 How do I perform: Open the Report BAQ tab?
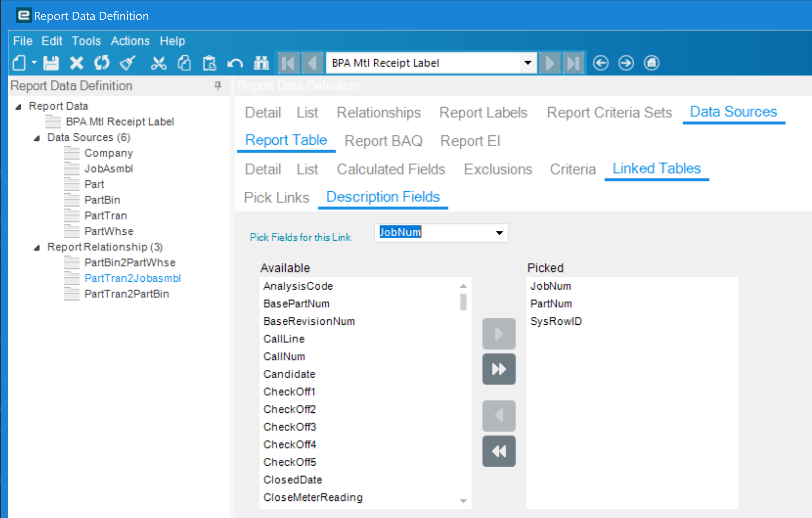click(x=383, y=141)
